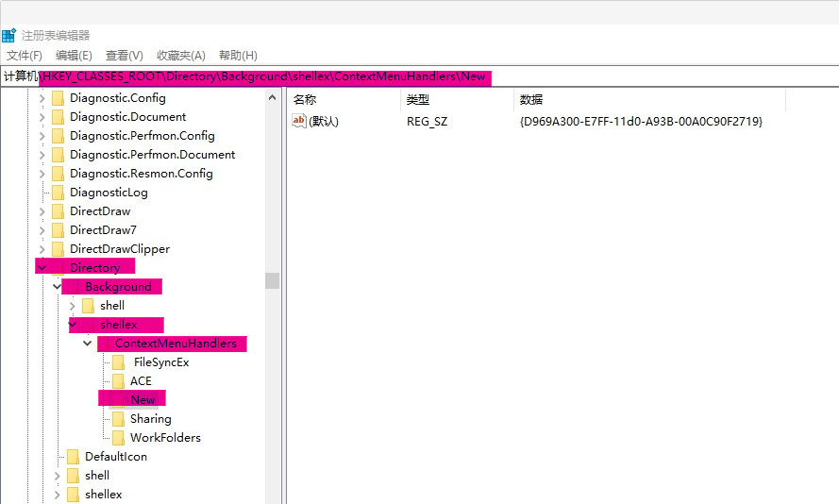Open the 收藏夹(A) menu
Image resolution: width=839 pixels, height=504 pixels.
click(180, 56)
